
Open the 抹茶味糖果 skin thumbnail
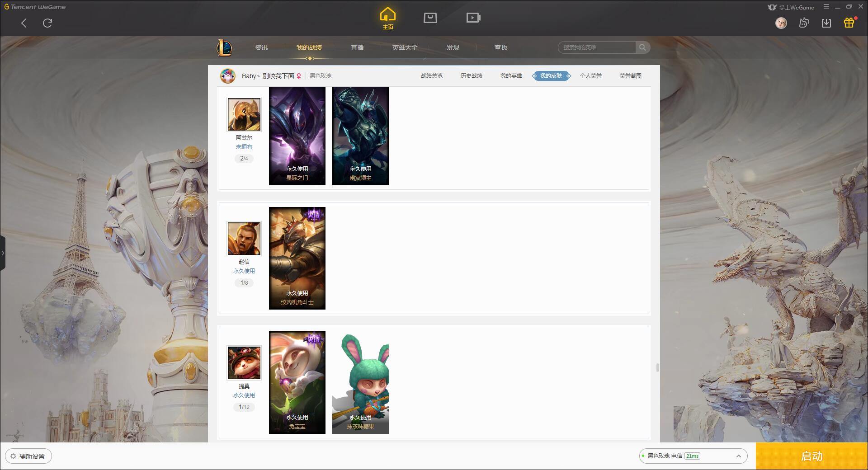point(360,382)
